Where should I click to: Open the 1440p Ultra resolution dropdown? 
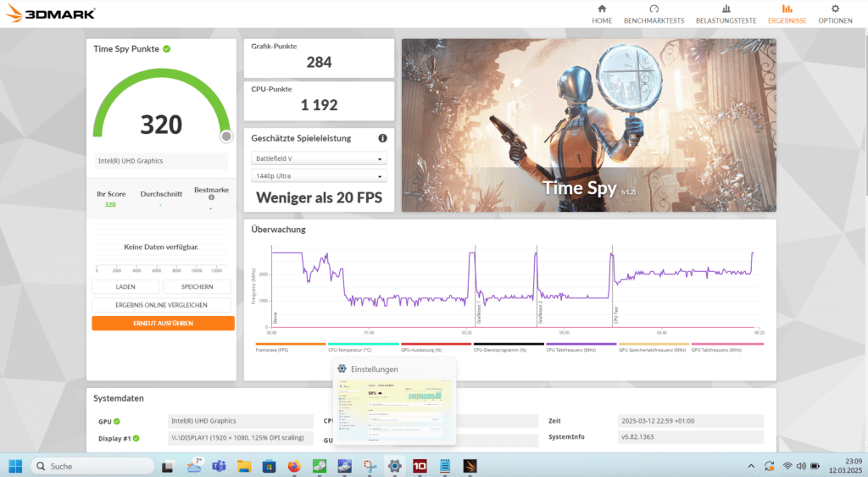point(319,176)
